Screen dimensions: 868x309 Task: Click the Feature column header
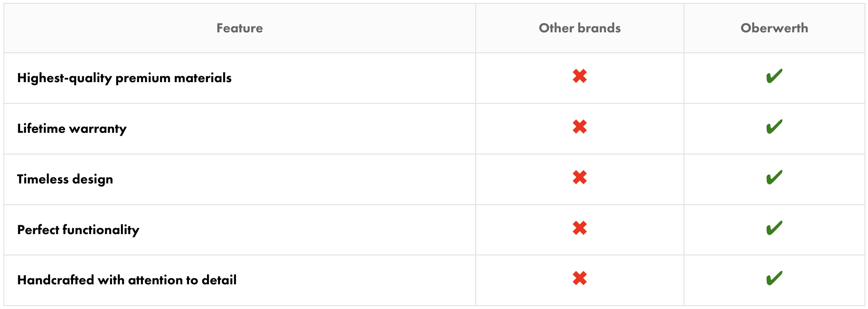pyautogui.click(x=239, y=28)
